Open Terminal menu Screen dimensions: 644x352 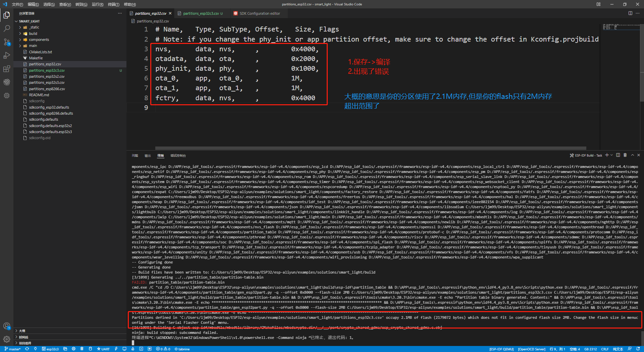(114, 4)
